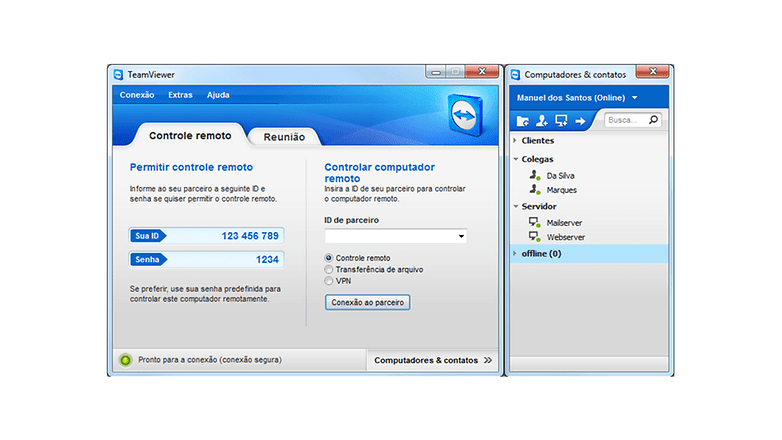Select the Mailserver entry name
Viewport: 782px width, 440px height.
tap(564, 222)
